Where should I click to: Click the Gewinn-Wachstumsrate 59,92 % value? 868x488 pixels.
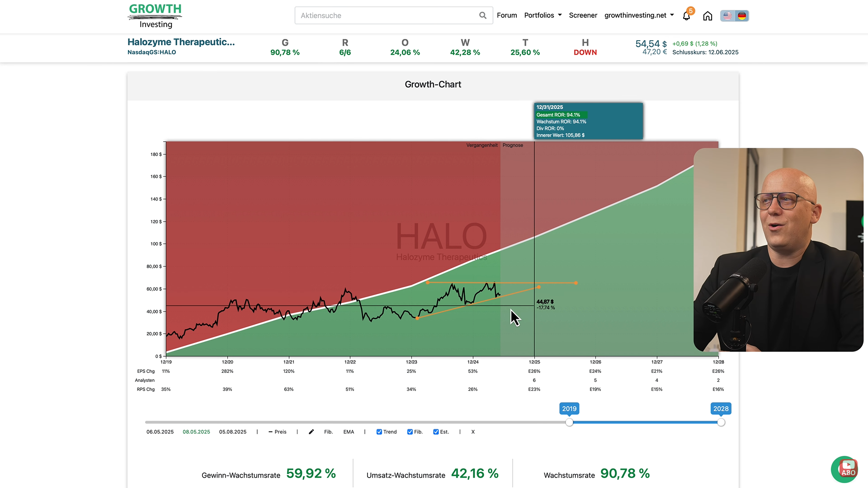(311, 473)
